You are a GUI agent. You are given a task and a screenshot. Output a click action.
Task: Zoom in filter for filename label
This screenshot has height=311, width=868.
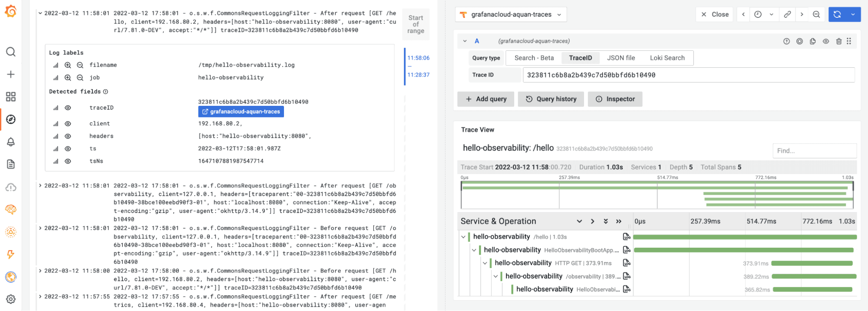pos(68,65)
